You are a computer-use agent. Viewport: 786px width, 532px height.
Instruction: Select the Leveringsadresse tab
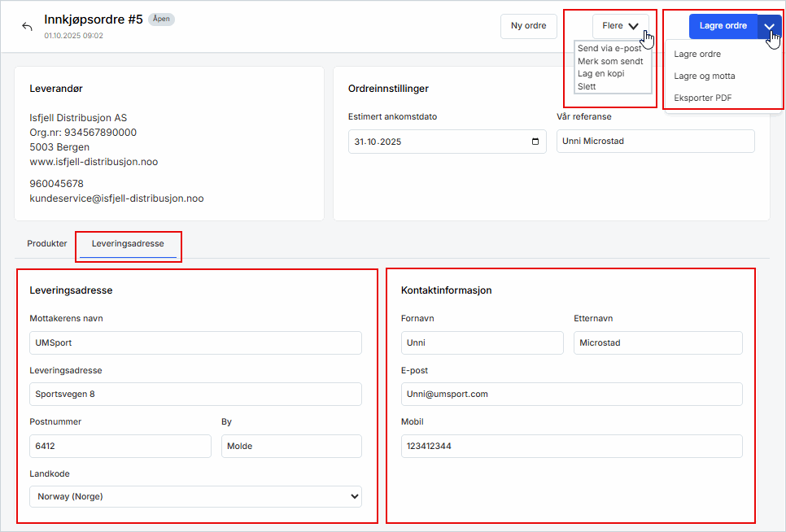(x=128, y=243)
